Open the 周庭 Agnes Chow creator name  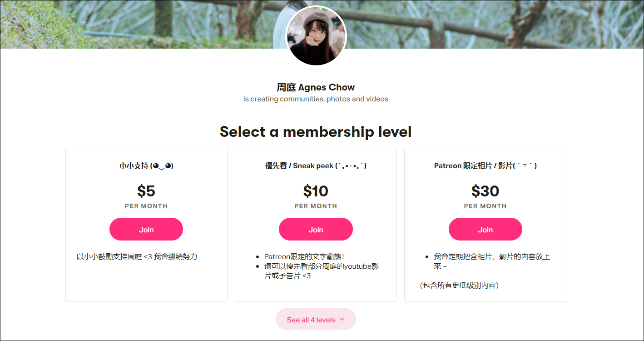pos(316,87)
